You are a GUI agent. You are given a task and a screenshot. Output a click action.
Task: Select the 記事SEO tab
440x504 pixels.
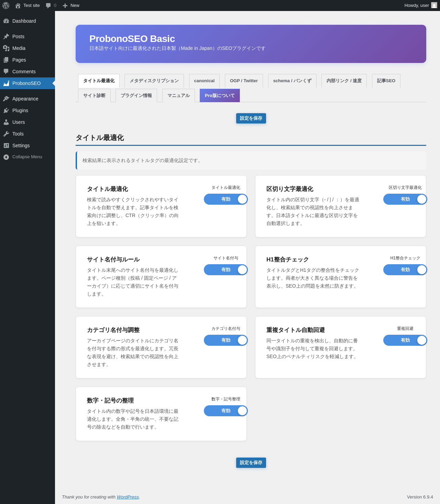386,81
